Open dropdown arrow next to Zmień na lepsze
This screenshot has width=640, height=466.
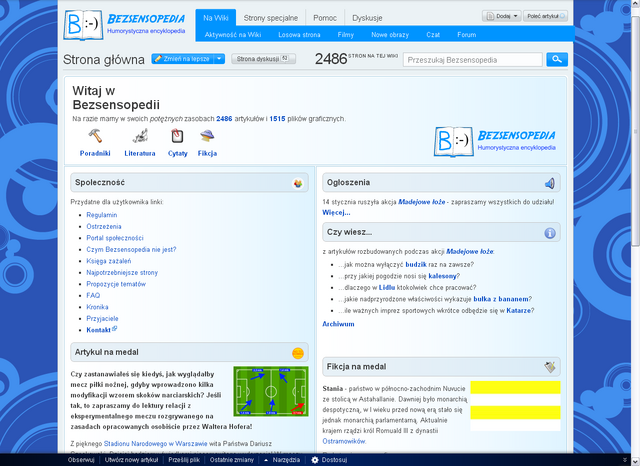pos(219,59)
